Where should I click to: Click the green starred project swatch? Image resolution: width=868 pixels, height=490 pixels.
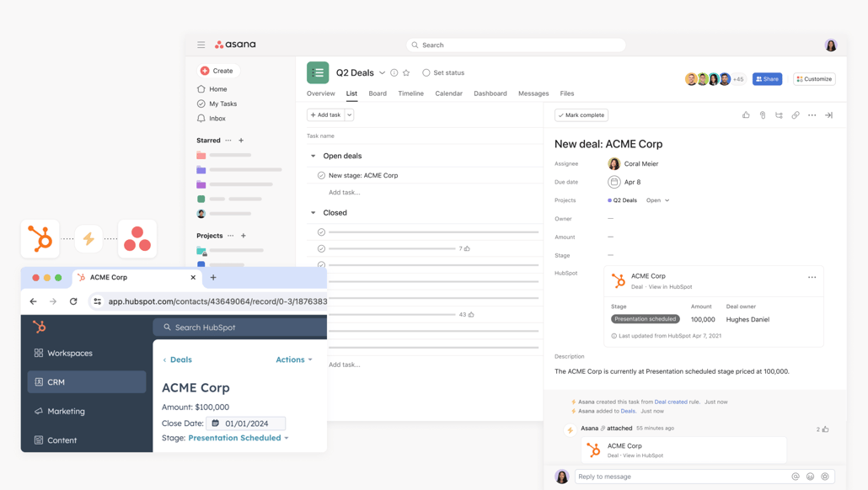click(x=201, y=199)
